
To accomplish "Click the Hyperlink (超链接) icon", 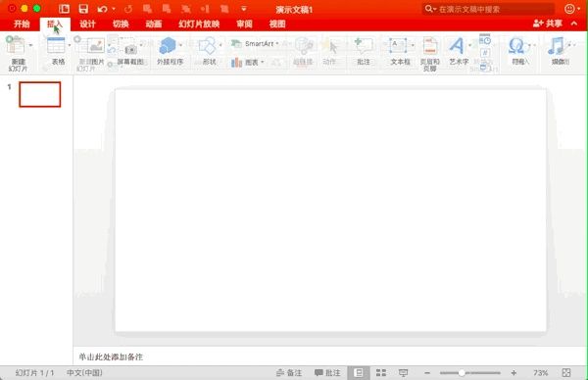I will [x=303, y=46].
